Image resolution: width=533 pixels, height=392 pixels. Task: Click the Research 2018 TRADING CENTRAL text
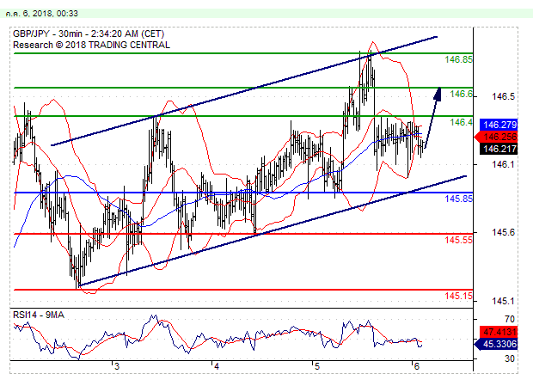91,45
